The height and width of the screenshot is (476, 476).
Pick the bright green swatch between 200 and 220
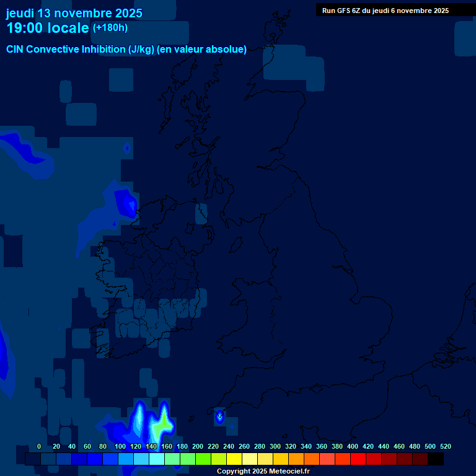click(x=203, y=459)
